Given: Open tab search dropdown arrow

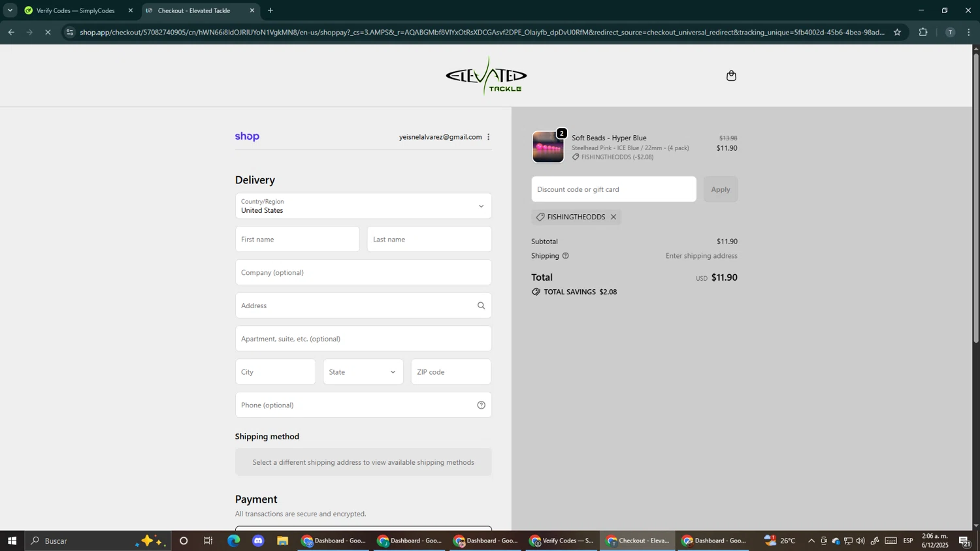Looking at the screenshot, I should coord(10,10).
